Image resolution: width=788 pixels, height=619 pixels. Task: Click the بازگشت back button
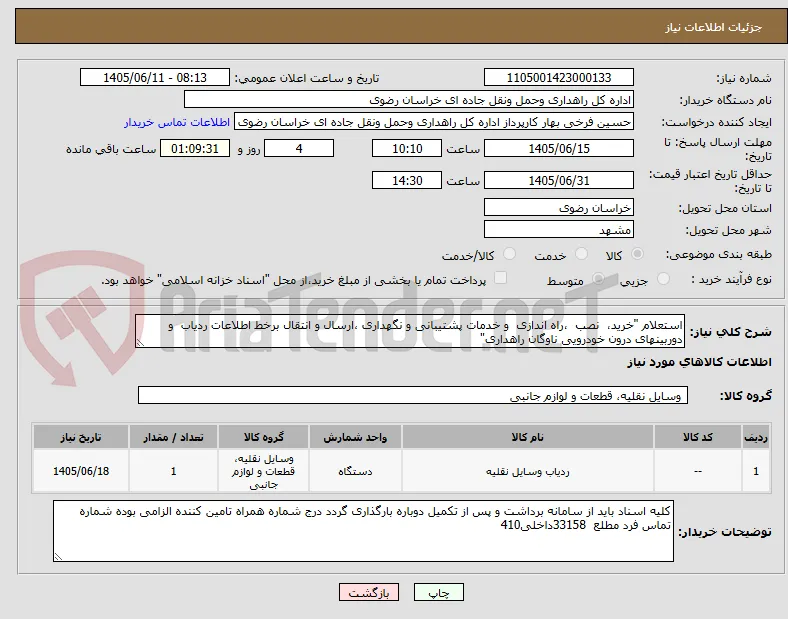point(369,593)
